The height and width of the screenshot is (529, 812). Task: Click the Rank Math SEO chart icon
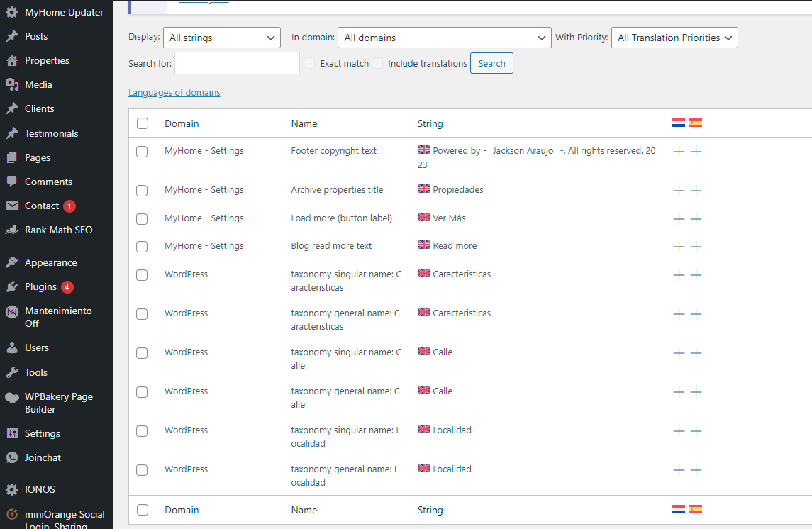[12, 230]
